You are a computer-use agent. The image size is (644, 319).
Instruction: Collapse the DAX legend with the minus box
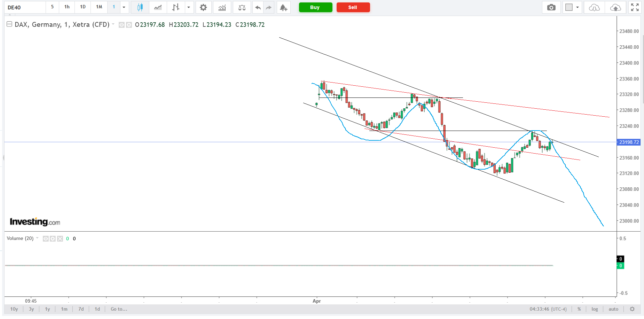(9, 24)
